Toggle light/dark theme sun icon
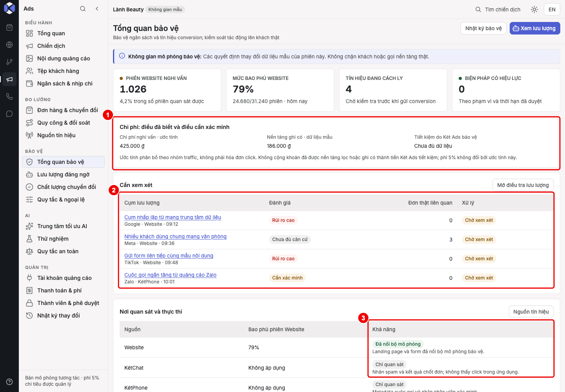The height and width of the screenshot is (392, 565). (x=534, y=9)
